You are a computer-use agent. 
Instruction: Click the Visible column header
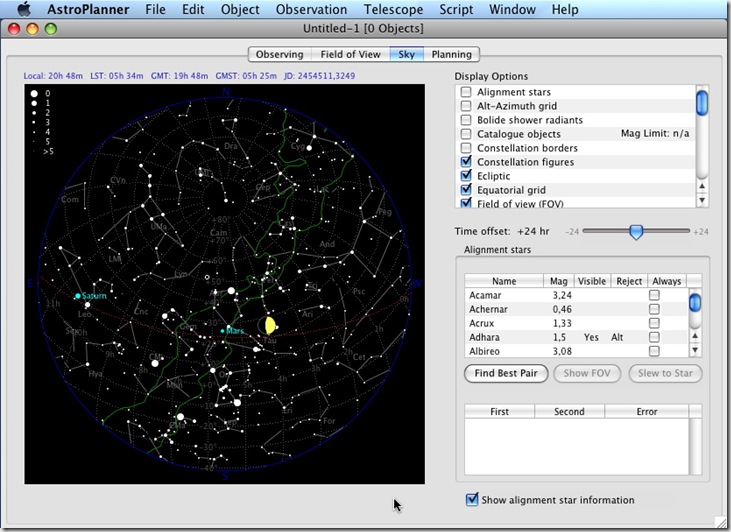pyautogui.click(x=592, y=281)
